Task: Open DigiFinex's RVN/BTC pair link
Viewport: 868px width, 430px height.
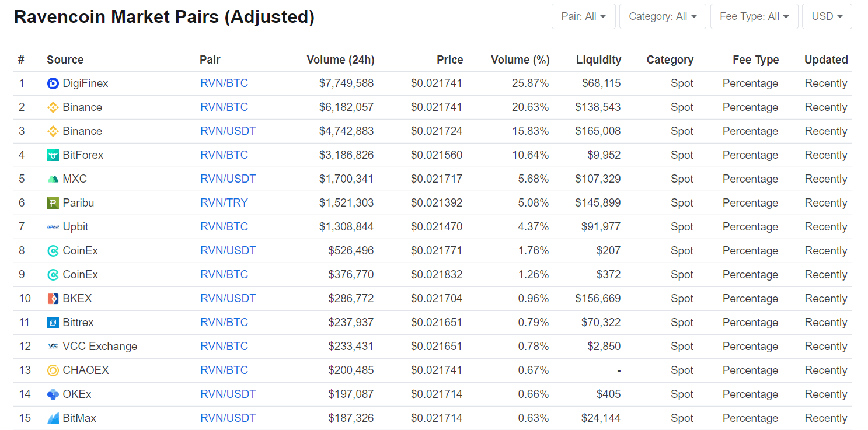Action: click(x=224, y=83)
